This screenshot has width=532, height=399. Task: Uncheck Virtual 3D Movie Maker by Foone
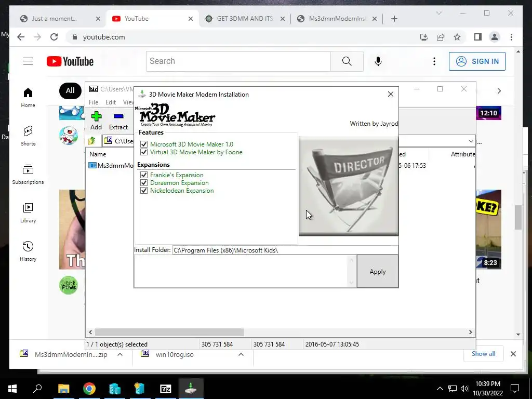coord(144,152)
